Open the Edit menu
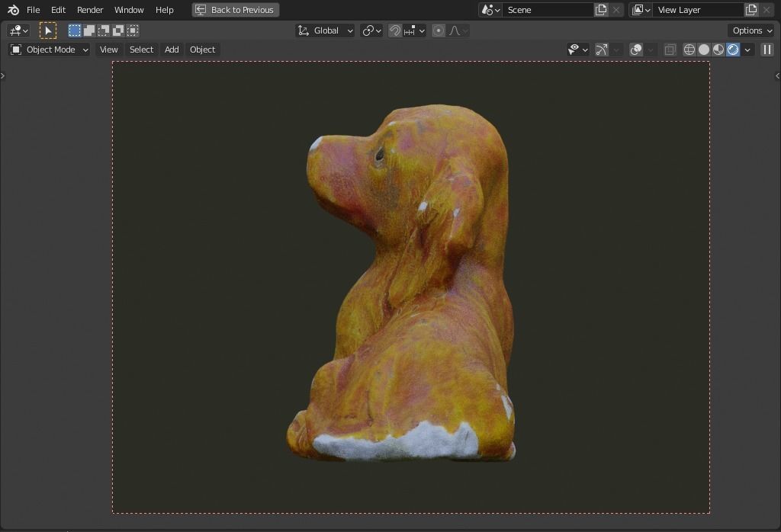Viewport: 781px width, 532px height. point(58,10)
